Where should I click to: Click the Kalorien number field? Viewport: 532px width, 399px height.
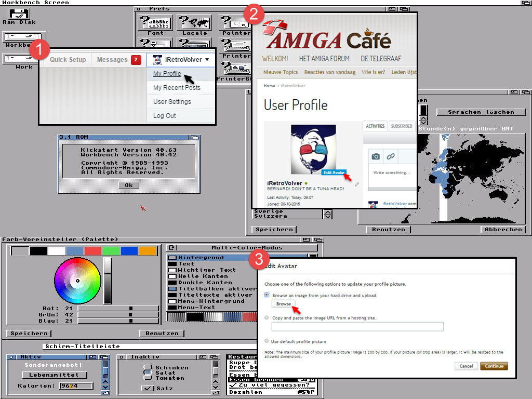[x=76, y=386]
